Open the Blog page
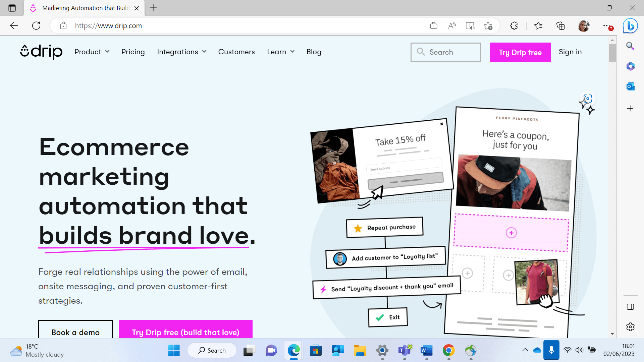644x362 pixels. click(x=314, y=52)
